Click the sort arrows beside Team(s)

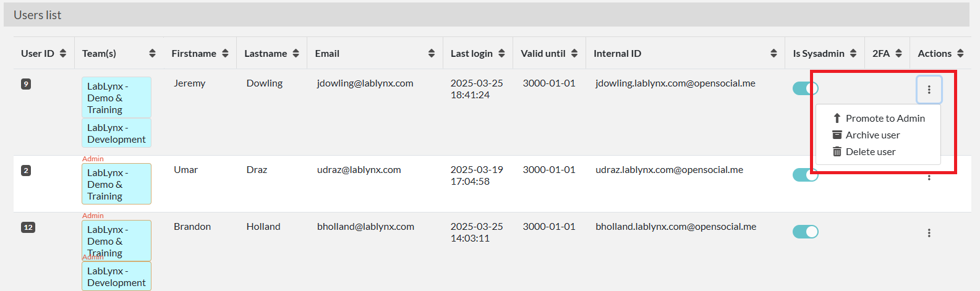(x=152, y=54)
